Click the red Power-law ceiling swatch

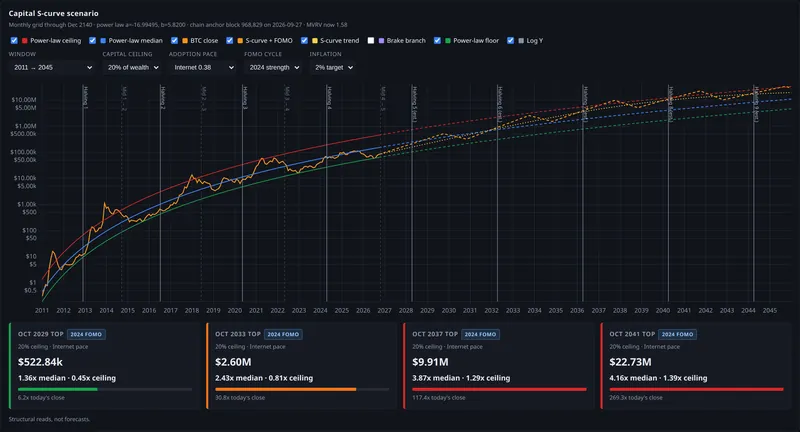pyautogui.click(x=24, y=40)
